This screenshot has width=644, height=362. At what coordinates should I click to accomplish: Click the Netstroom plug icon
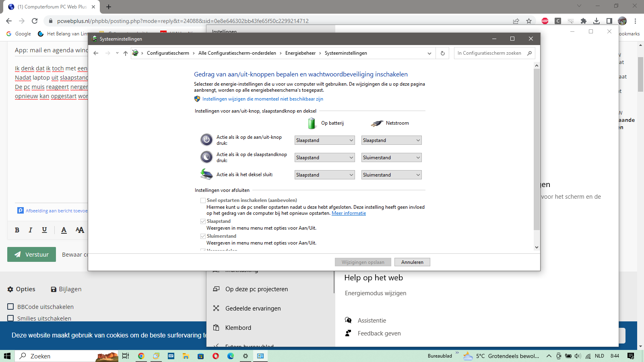[x=377, y=123]
